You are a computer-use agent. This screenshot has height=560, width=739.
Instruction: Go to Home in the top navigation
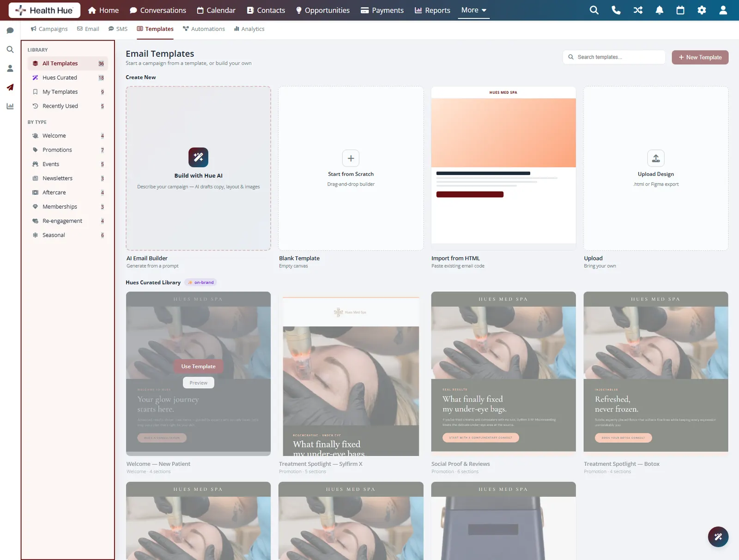point(103,10)
